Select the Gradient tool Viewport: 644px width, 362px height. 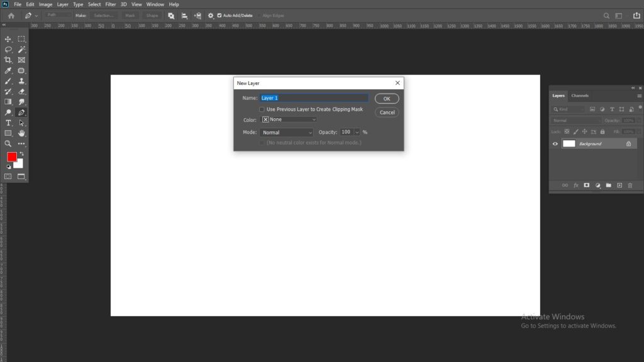click(8, 102)
